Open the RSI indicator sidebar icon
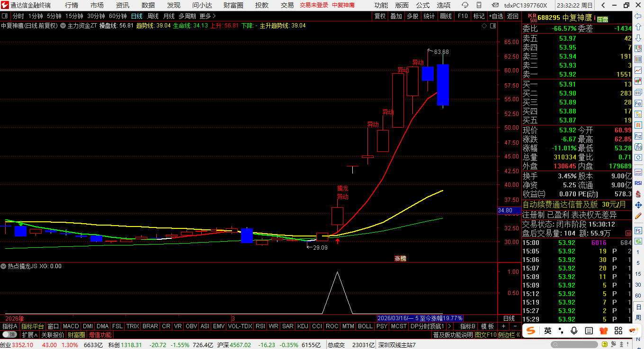Viewport: 644px width, 349px height. (x=638, y=183)
